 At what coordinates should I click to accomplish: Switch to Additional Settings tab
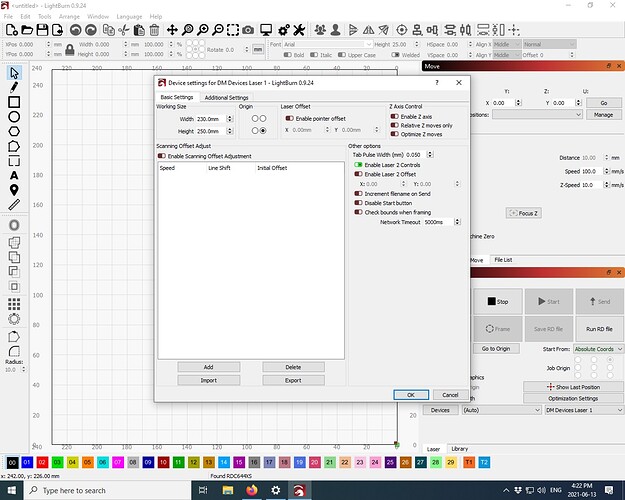click(226, 97)
